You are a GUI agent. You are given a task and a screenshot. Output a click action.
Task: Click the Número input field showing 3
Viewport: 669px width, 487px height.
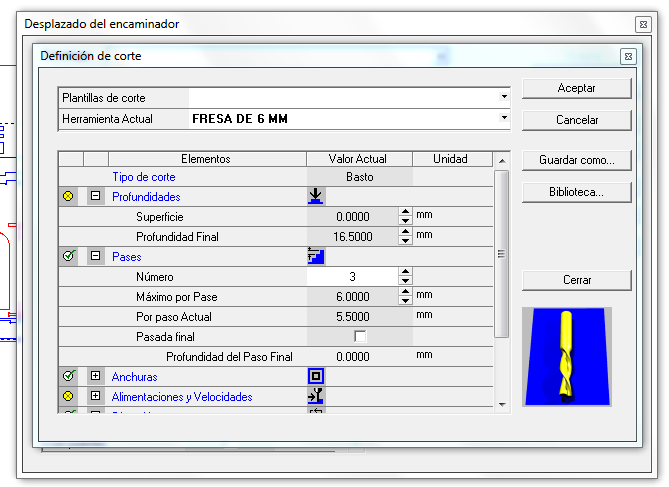tap(353, 277)
